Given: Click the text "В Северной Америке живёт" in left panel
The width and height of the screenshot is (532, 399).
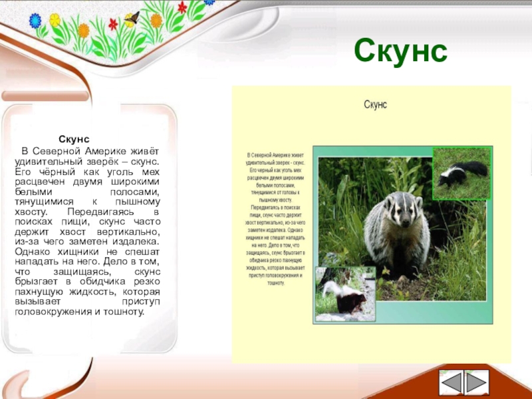Looking at the screenshot, I should [x=90, y=151].
